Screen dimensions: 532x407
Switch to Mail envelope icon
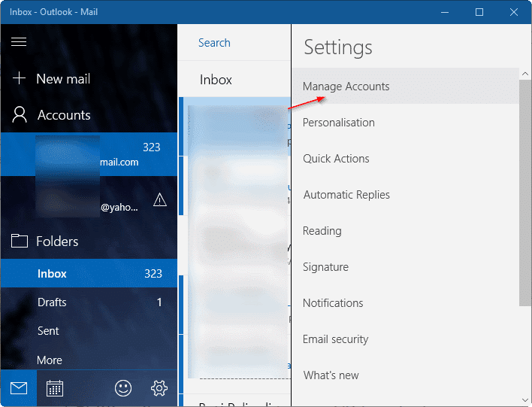tap(19, 388)
